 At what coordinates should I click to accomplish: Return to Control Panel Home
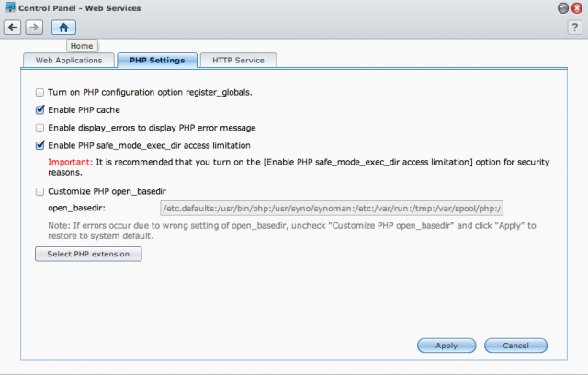(x=63, y=28)
